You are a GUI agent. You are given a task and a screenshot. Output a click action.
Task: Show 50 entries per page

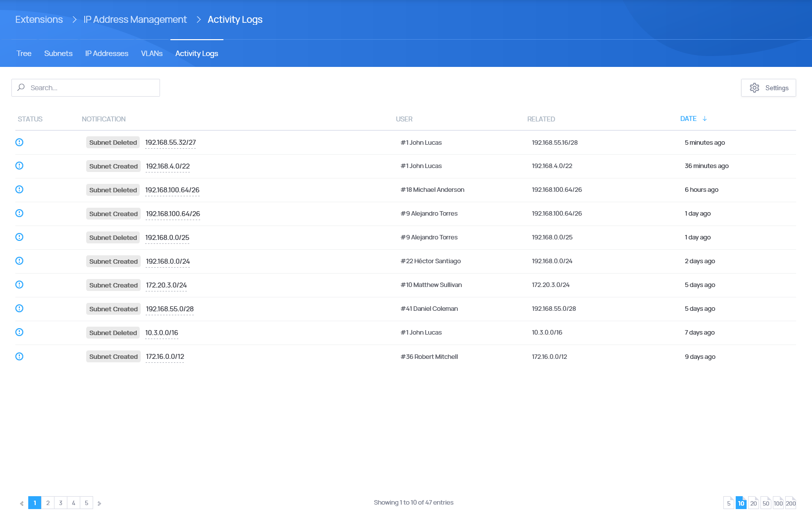click(x=766, y=503)
